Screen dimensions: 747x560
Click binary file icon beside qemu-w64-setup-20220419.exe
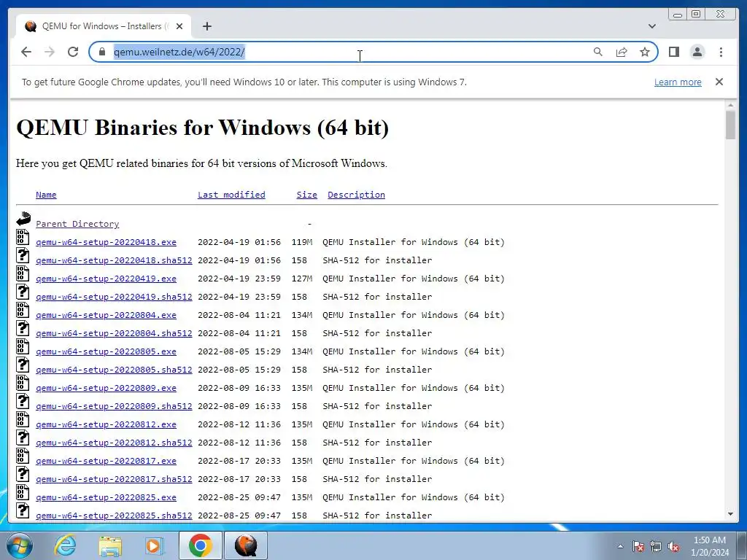(23, 273)
